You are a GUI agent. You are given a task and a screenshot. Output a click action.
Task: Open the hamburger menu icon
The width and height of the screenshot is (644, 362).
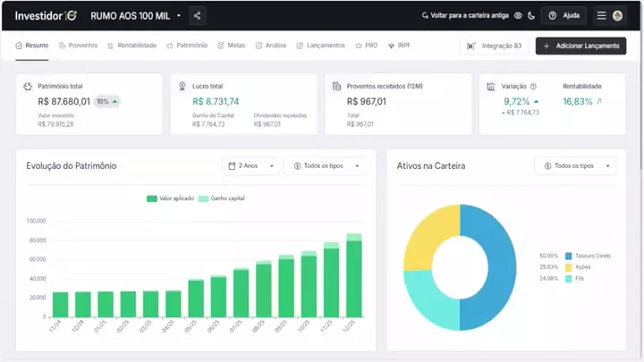tap(602, 16)
